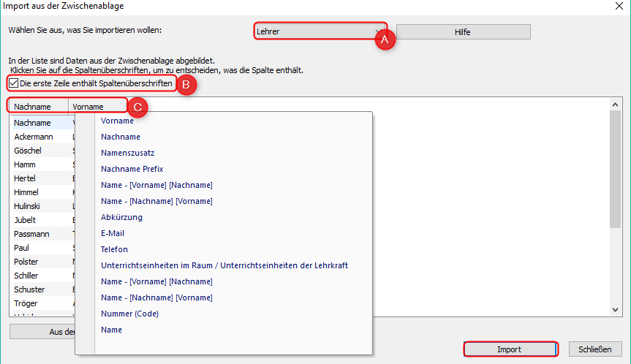The height and width of the screenshot is (364, 631).
Task: Select 'Unterrichtseinheiten im Raum' menu entry
Action: pos(224,265)
